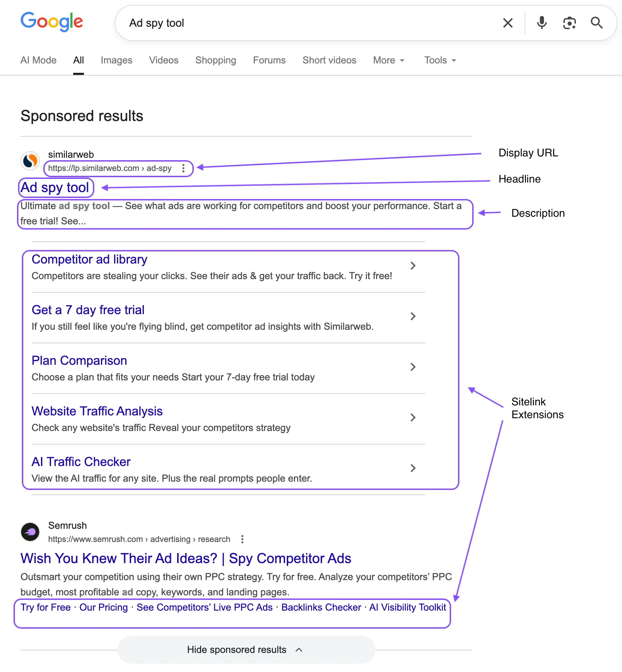The height and width of the screenshot is (672, 622).
Task: Open search by image camera icon
Action: (x=569, y=23)
